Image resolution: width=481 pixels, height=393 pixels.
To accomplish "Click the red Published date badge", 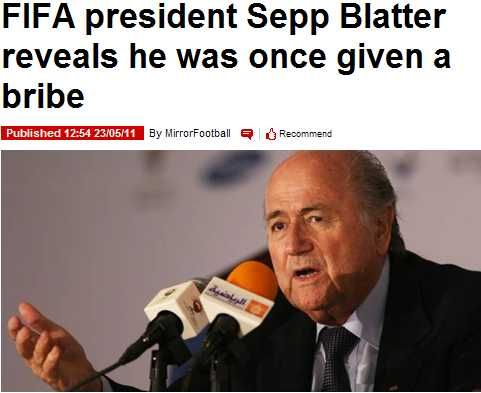I will point(72,133).
